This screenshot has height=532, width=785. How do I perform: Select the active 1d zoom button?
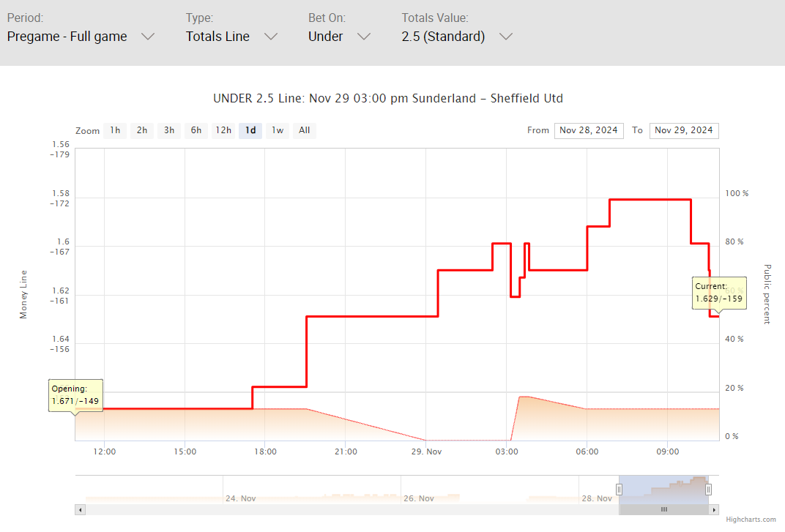(250, 131)
